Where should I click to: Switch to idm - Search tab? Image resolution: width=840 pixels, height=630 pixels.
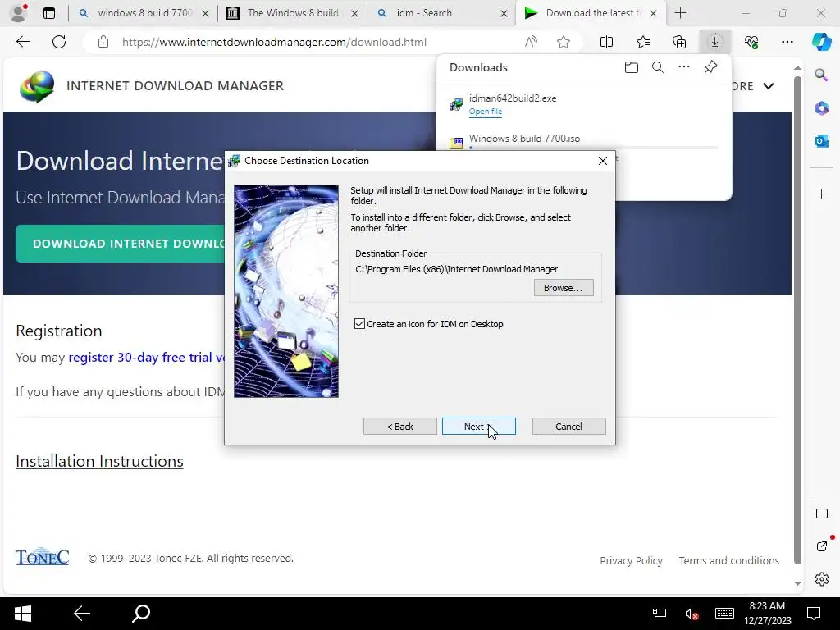click(442, 13)
